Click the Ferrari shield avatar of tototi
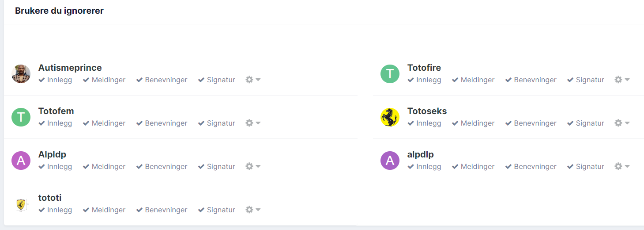644x230 pixels. pyautogui.click(x=21, y=204)
